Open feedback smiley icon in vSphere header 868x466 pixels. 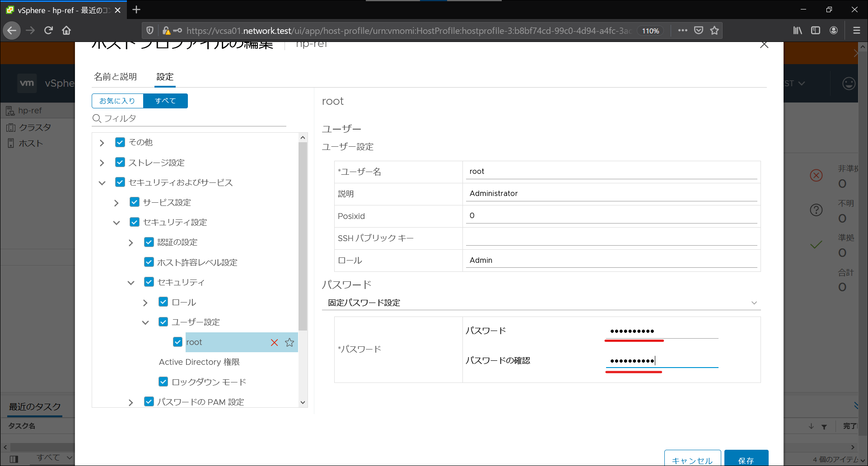(x=849, y=84)
